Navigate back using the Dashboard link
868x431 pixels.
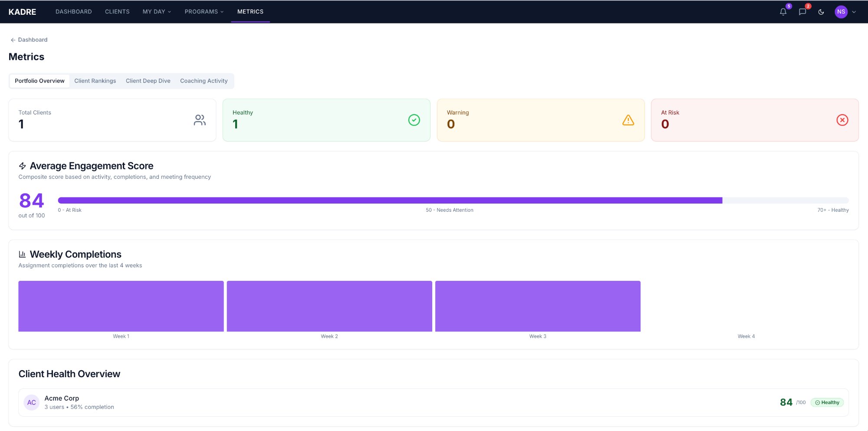coord(28,39)
